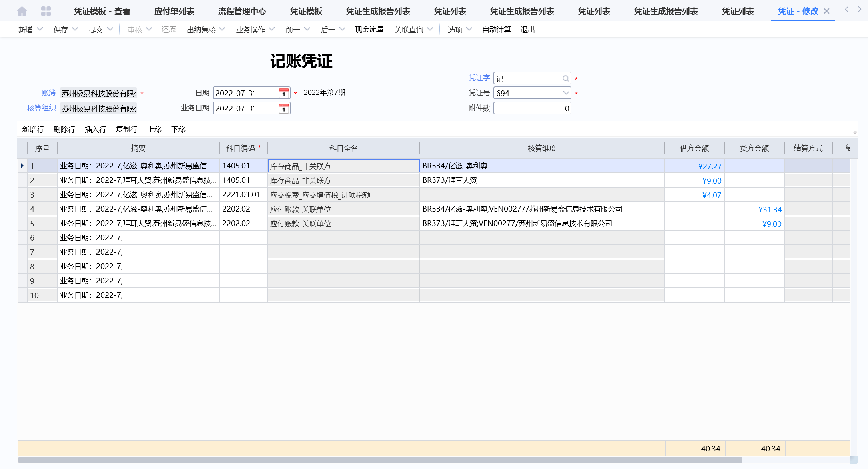Image resolution: width=868 pixels, height=469 pixels.
Task: Select the current-row arrow marker of row 1
Action: coord(22,166)
